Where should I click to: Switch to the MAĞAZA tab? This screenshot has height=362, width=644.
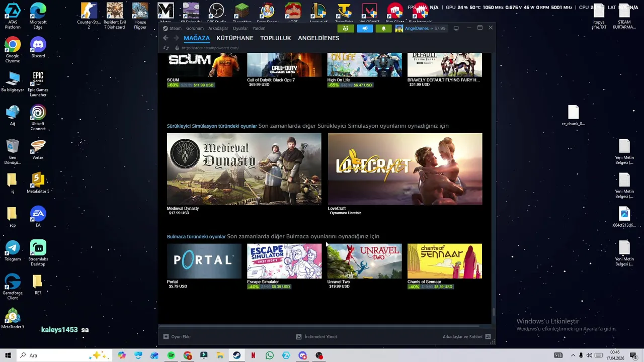tap(197, 38)
